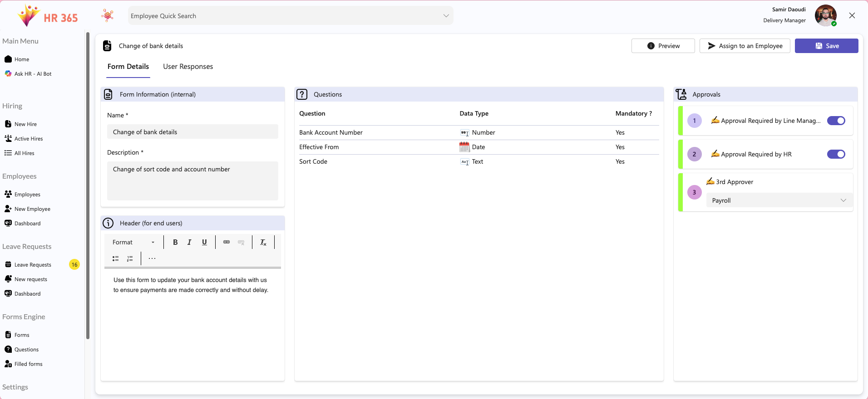Apply italic formatting in header editor
Image resolution: width=868 pixels, height=399 pixels.
(x=189, y=242)
